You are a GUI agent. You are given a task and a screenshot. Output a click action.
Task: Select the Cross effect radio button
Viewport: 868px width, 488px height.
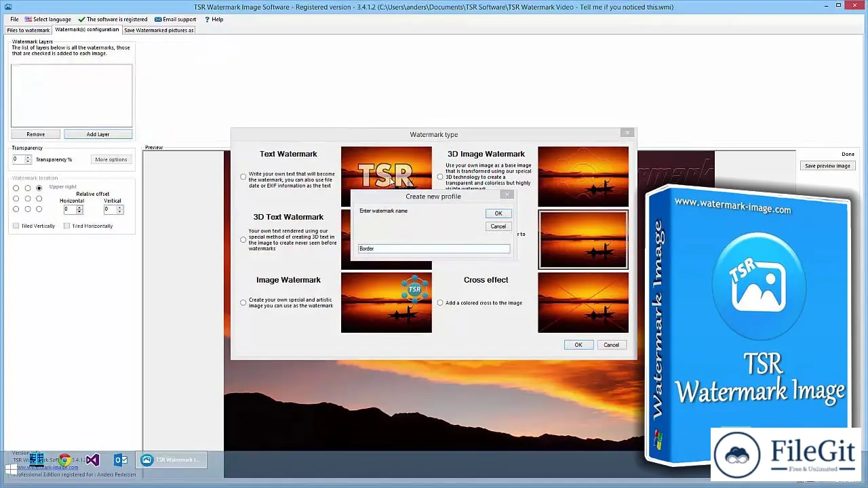(440, 302)
